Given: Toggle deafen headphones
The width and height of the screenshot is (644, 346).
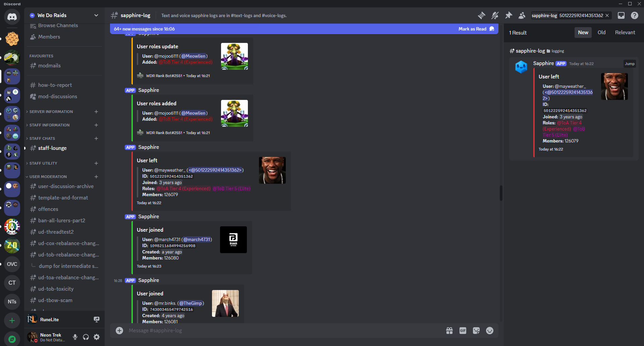Looking at the screenshot, I should [86, 337].
